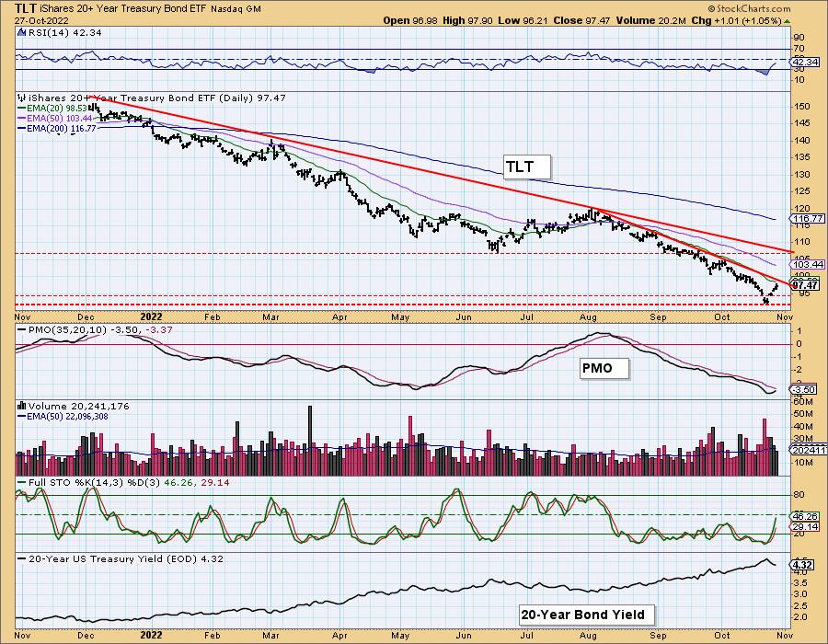Click the 97.47 last-price tag on the right axis
The image size is (828, 644).
pos(806,285)
